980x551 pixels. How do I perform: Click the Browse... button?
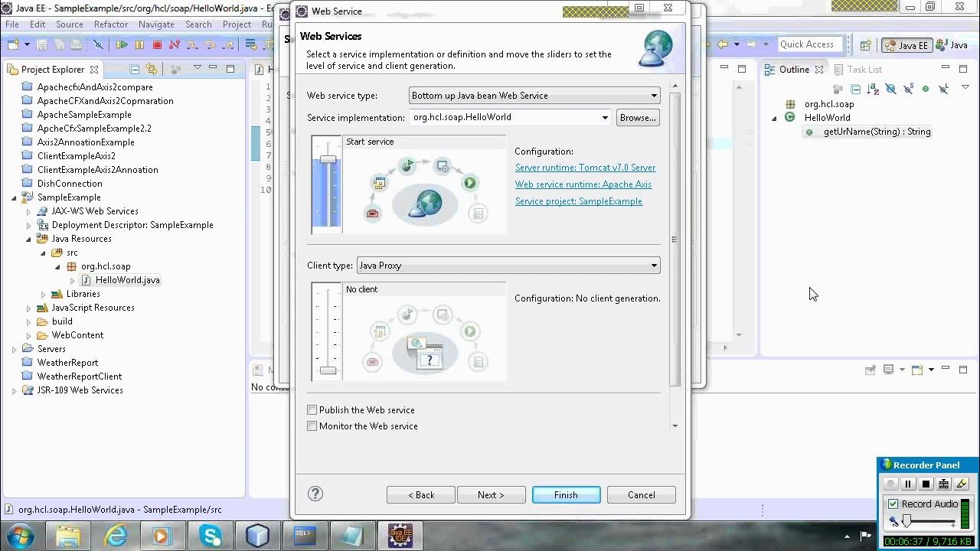tap(638, 118)
